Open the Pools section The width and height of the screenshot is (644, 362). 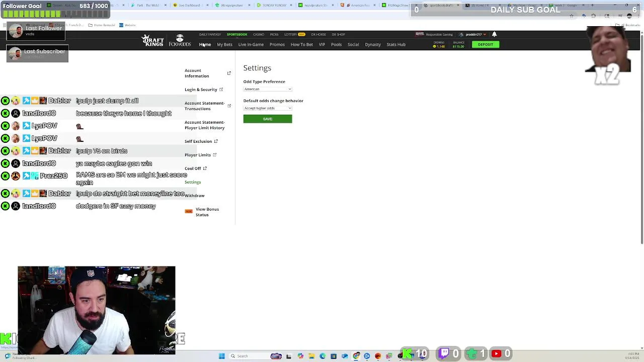pyautogui.click(x=336, y=44)
